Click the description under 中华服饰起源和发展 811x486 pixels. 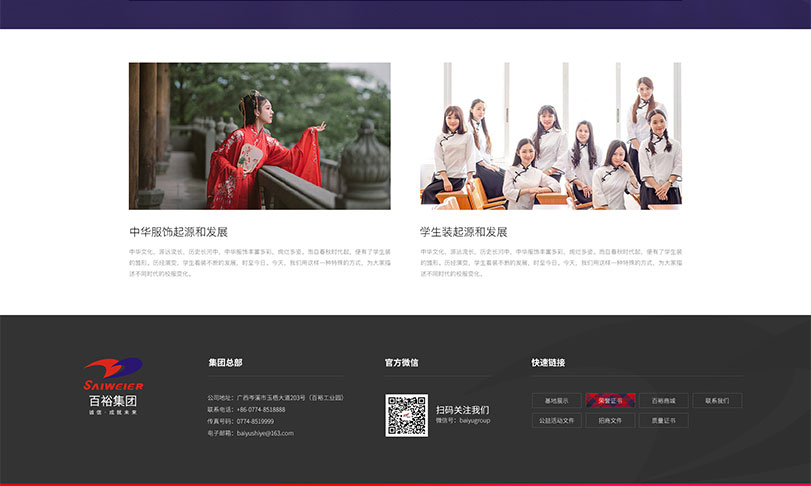pos(260,263)
